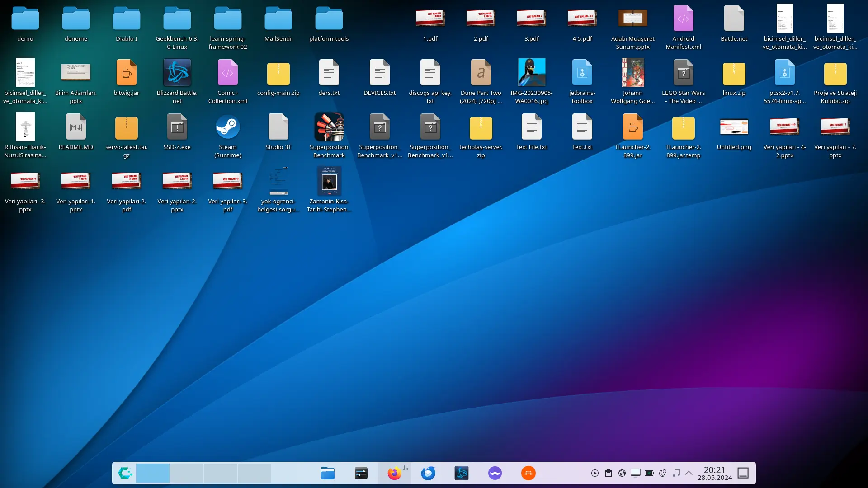Image resolution: width=868 pixels, height=488 pixels.
Task: Launch the orange Bitwig Studio panel icon
Action: point(528,473)
